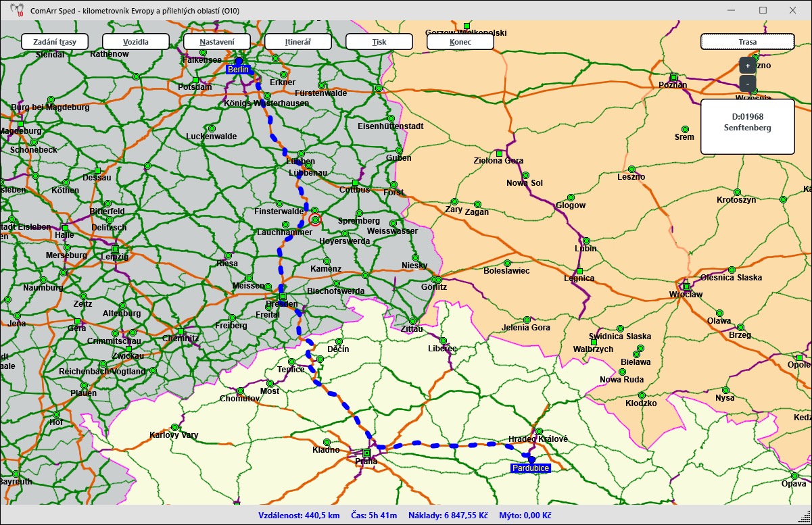Show the Itinerář itinerary
Screen dimensions: 812x525
[x=297, y=42]
